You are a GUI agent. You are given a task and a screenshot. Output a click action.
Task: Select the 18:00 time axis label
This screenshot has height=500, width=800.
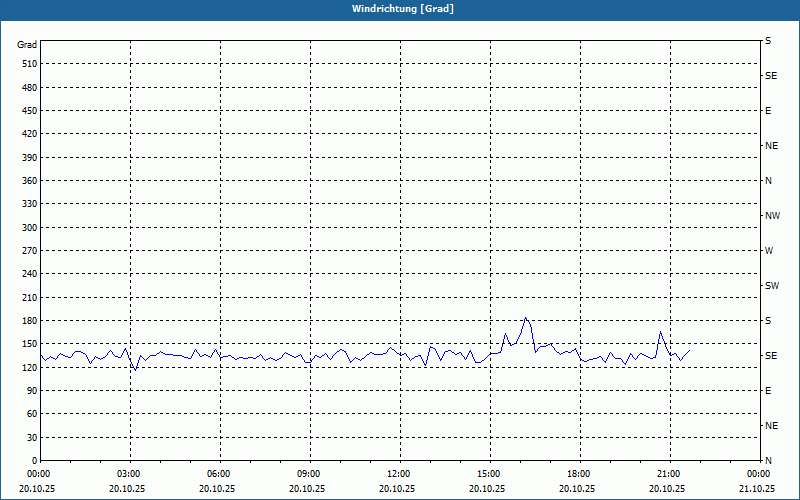(x=580, y=474)
